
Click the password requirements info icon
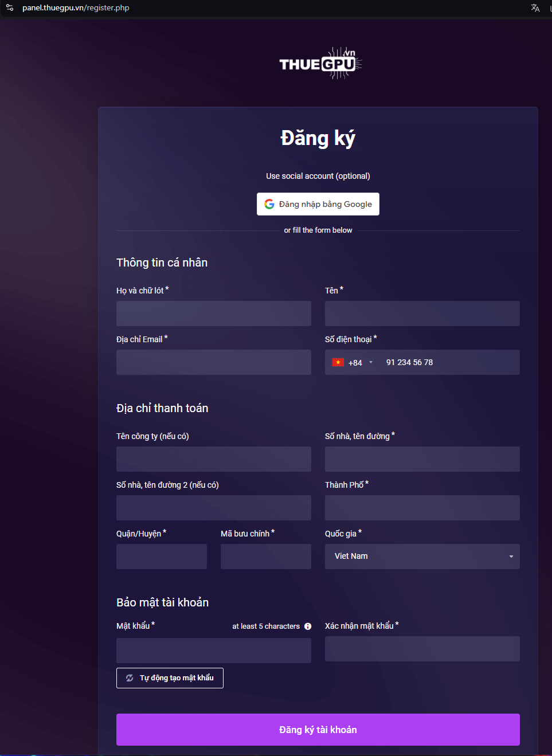tap(308, 626)
